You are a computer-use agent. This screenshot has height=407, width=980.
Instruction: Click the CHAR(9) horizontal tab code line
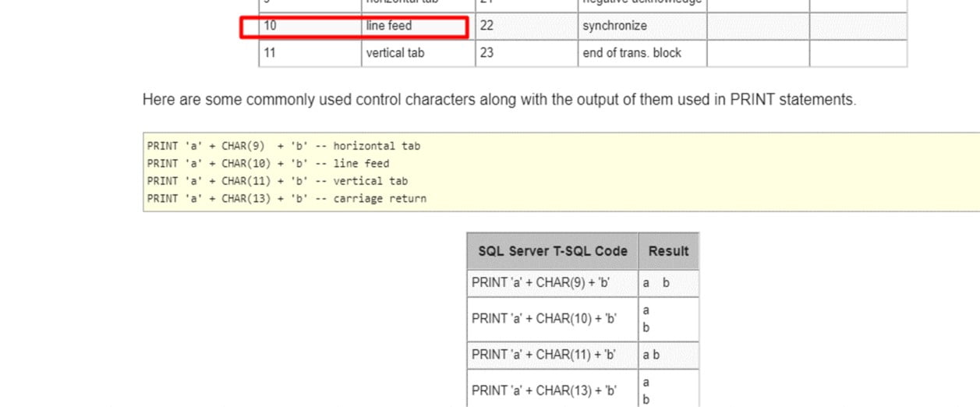coord(284,146)
